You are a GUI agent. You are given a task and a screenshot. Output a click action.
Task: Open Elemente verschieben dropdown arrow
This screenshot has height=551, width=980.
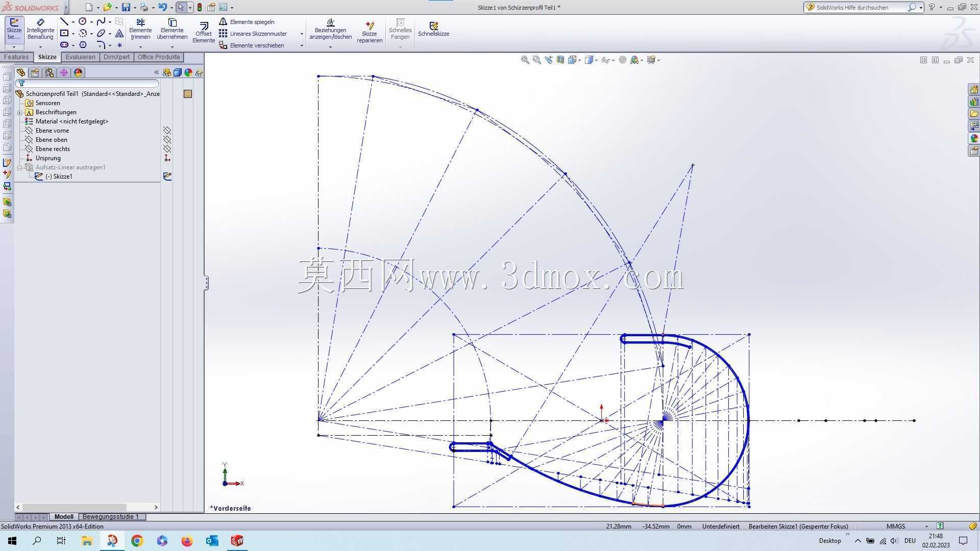[302, 45]
